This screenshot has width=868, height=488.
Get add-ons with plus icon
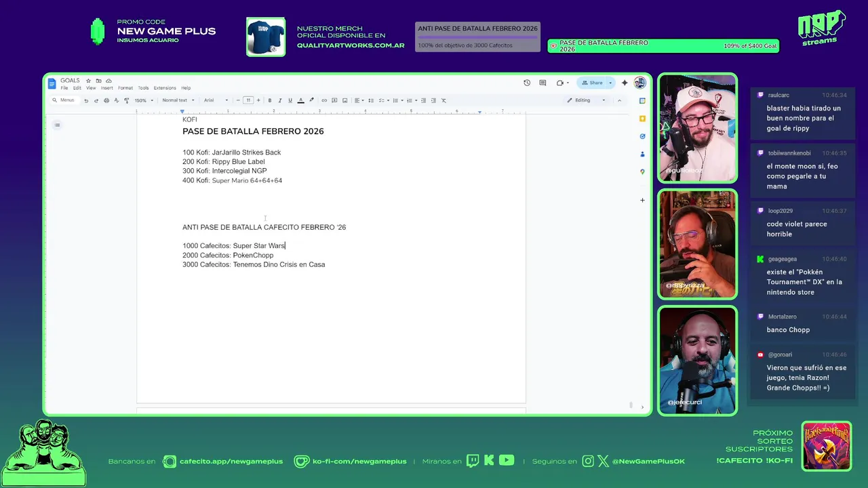pos(642,200)
